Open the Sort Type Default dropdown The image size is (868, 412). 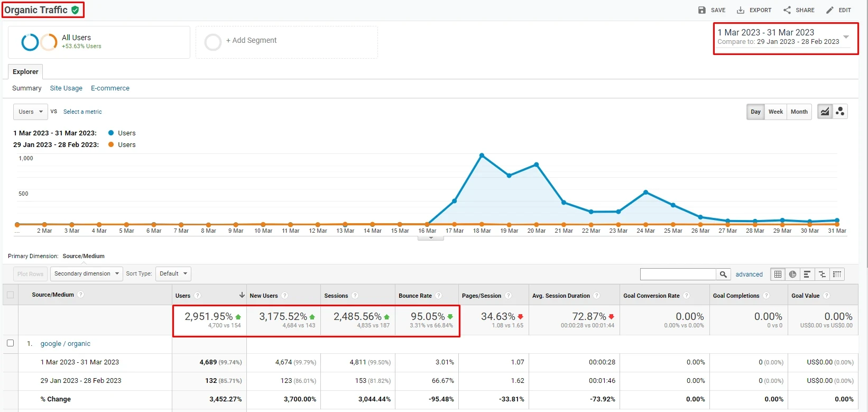pos(173,274)
